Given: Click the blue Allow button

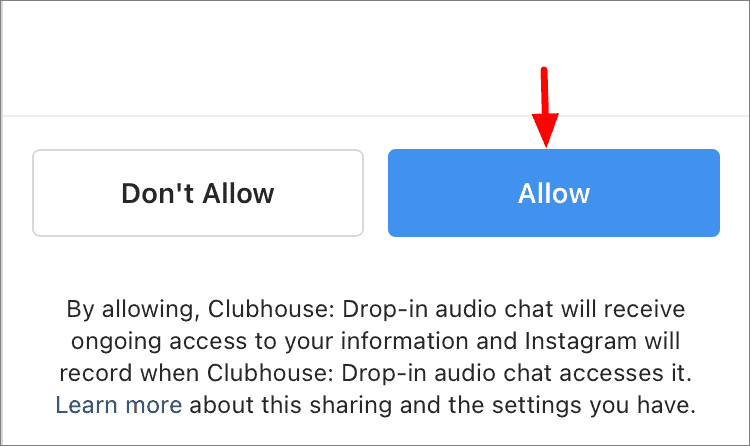Looking at the screenshot, I should click(x=554, y=193).
